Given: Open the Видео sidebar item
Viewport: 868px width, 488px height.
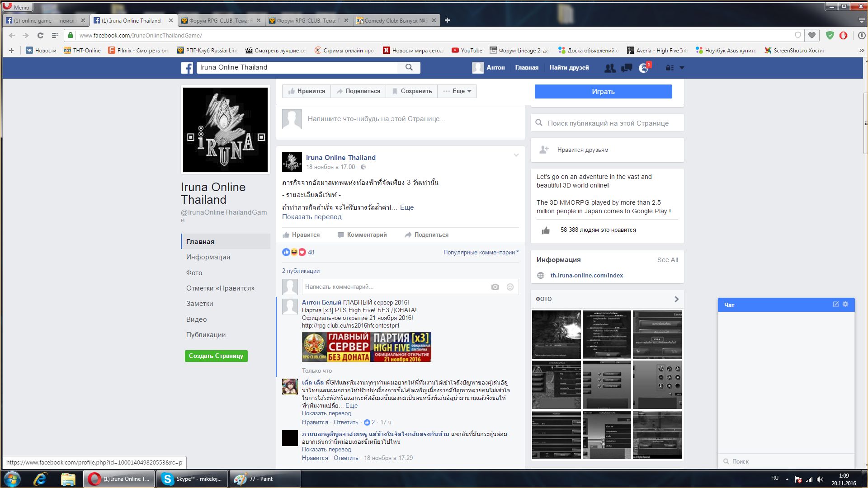Looking at the screenshot, I should tap(196, 319).
